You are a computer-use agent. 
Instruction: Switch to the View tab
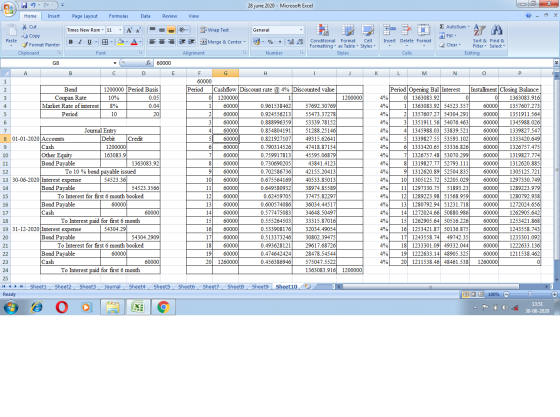(x=194, y=16)
